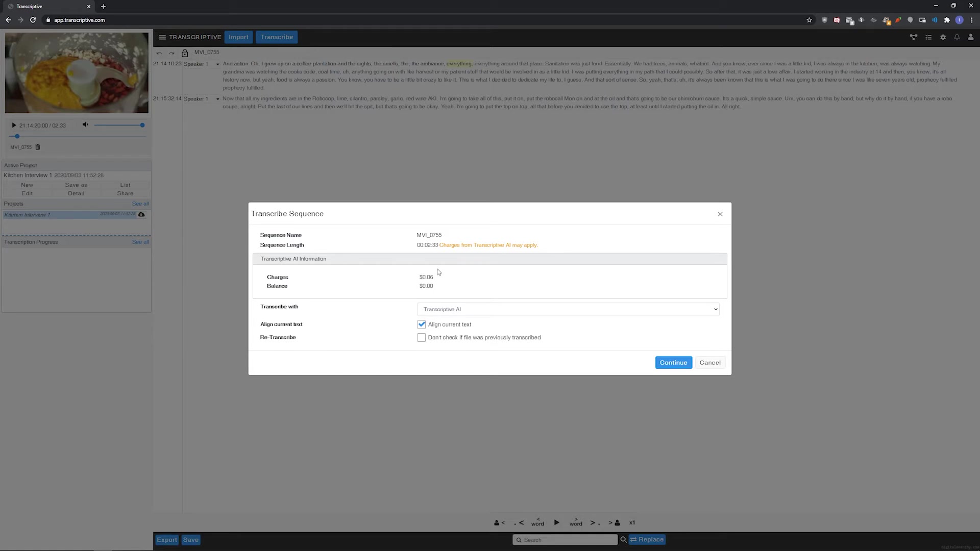
Task: Click the redo arrow above the transcript
Action: coord(171,53)
